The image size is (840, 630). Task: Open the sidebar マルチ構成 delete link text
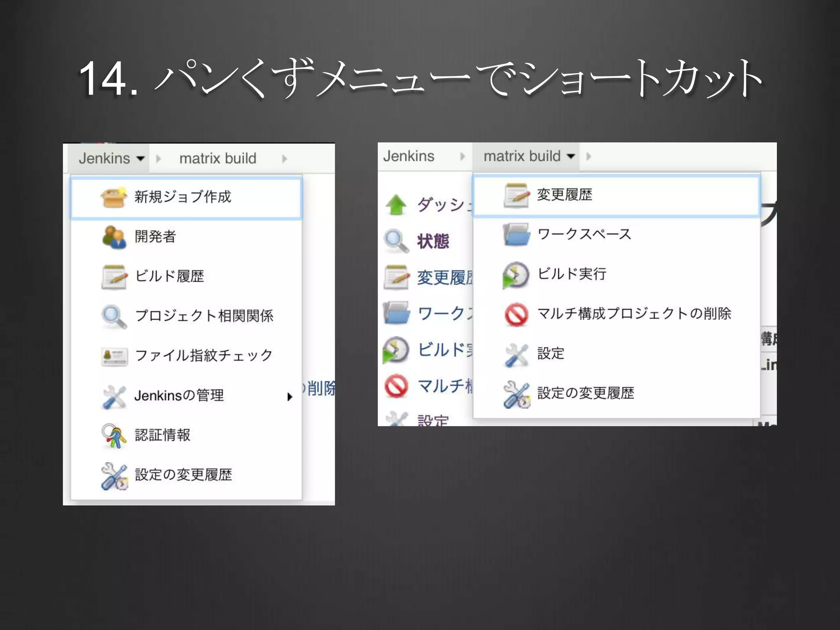pos(445,386)
